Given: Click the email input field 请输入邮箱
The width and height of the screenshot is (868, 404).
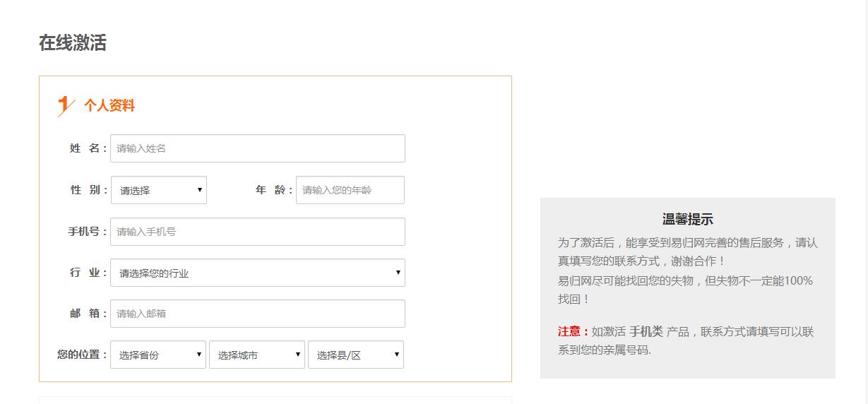Looking at the screenshot, I should tap(258, 314).
